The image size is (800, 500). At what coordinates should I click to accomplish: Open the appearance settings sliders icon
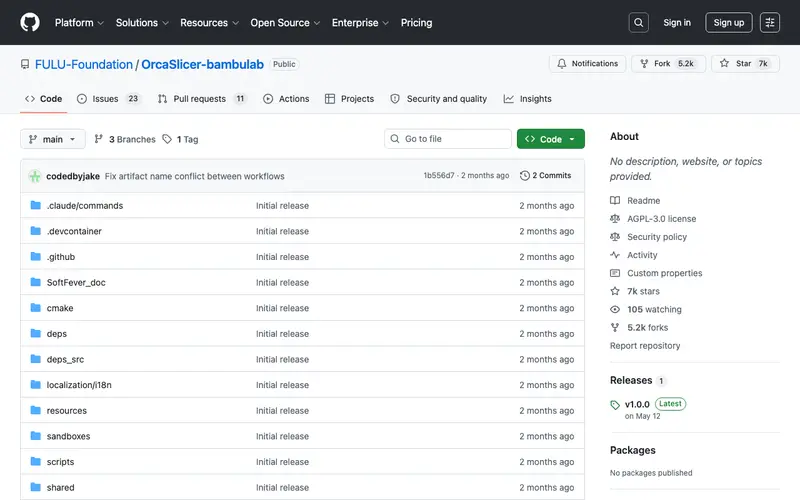tap(769, 22)
